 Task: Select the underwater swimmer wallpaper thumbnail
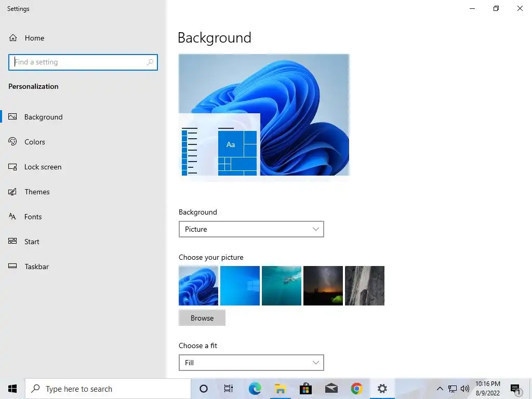tap(282, 286)
